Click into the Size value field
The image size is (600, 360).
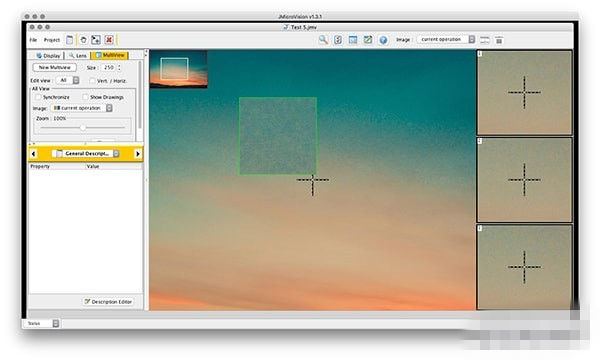(x=109, y=67)
